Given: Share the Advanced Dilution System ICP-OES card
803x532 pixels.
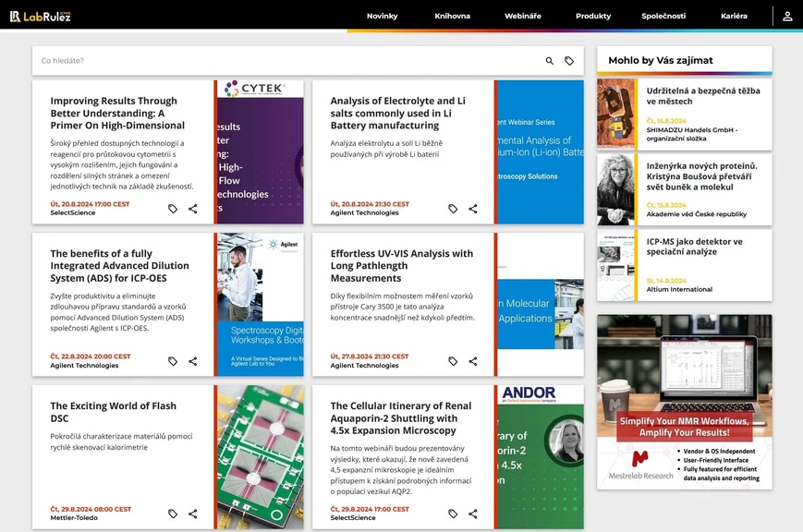Looking at the screenshot, I should 192,361.
